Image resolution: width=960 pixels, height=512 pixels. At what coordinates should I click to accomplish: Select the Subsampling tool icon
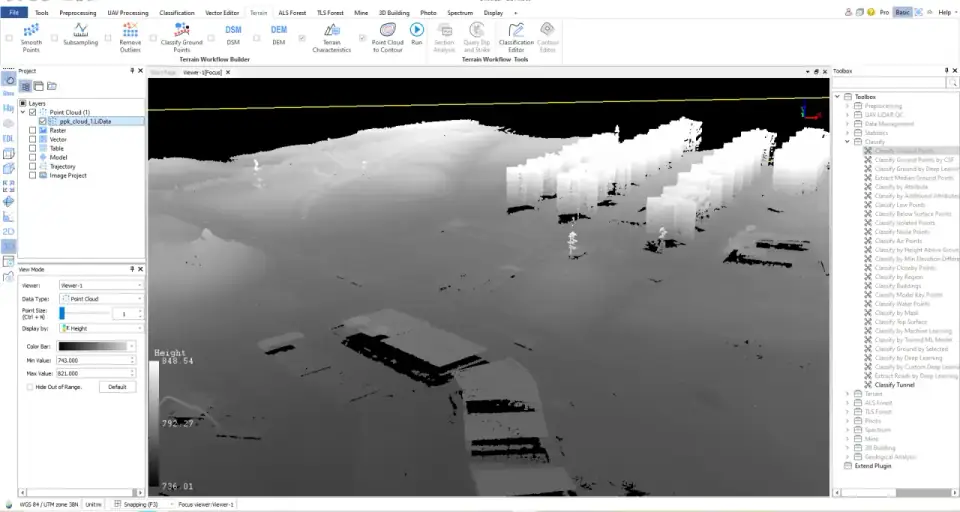(x=80, y=29)
